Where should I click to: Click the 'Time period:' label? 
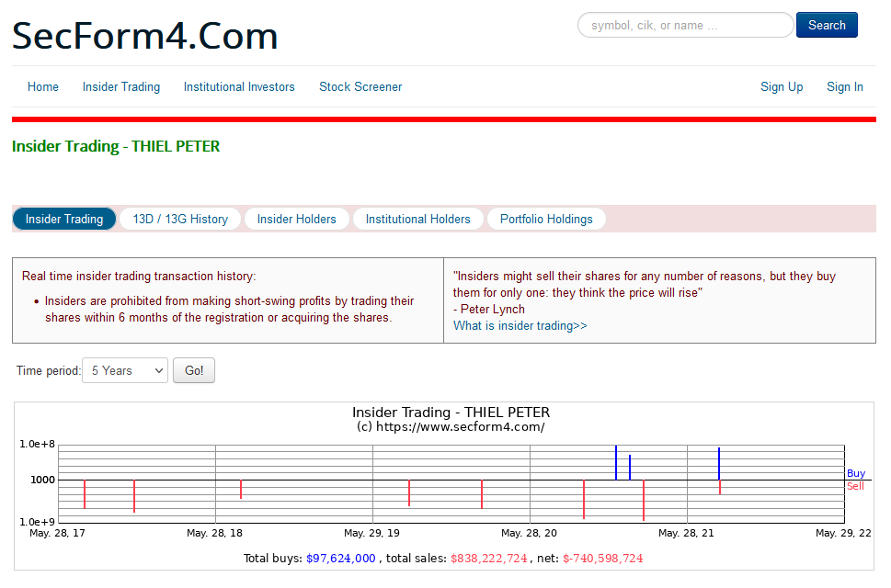49,370
